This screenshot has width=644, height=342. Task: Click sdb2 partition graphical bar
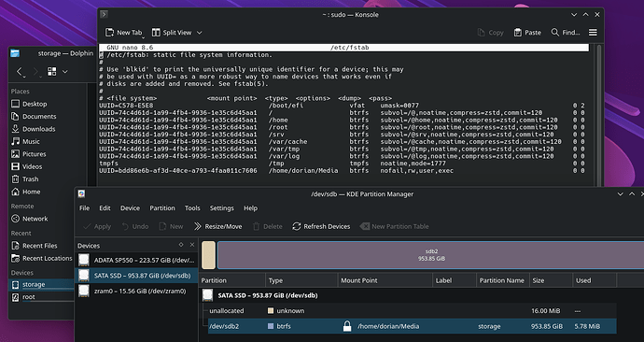click(x=430, y=255)
